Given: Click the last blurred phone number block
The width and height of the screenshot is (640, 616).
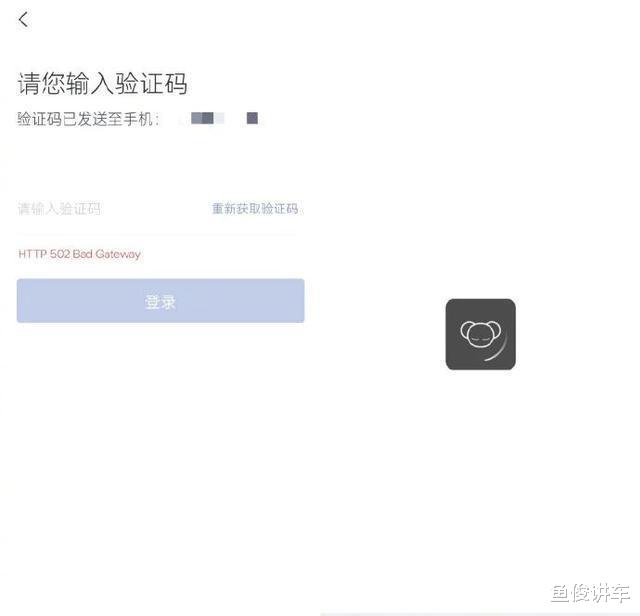Looking at the screenshot, I should (x=252, y=118).
